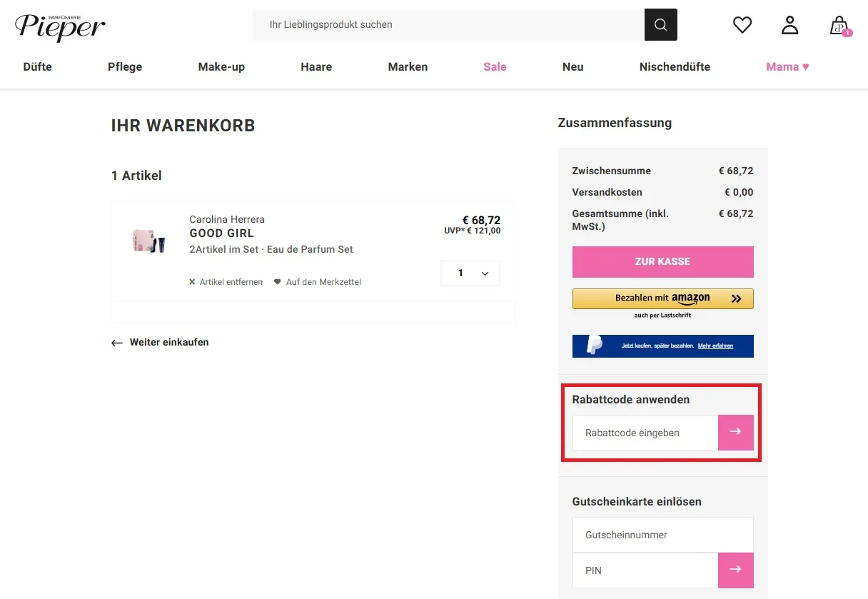Open the Nischendüfte menu item
This screenshot has width=868, height=599.
675,66
